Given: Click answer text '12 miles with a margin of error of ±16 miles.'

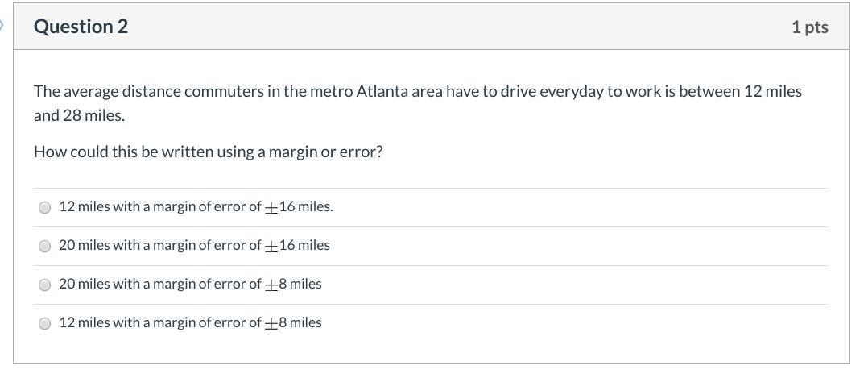Looking at the screenshot, I should tap(196, 207).
